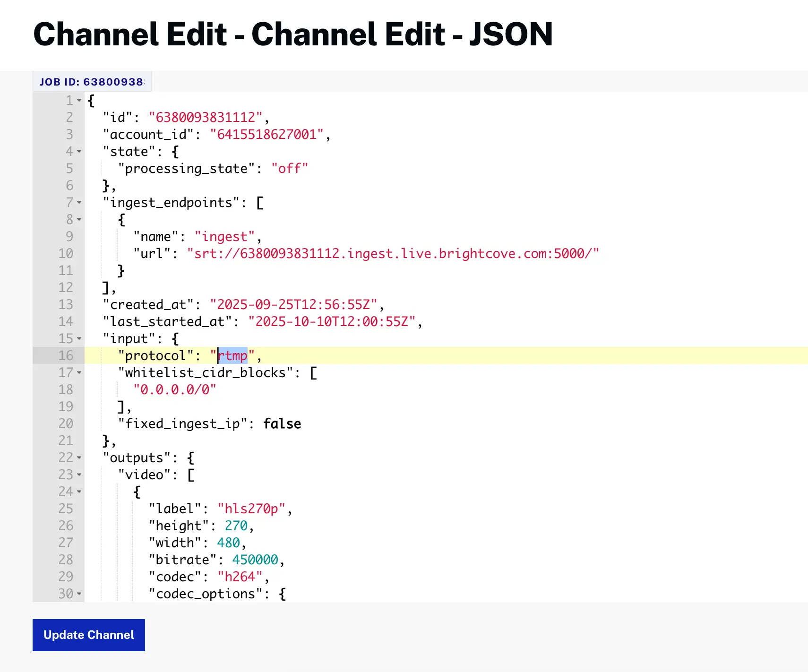The image size is (808, 672).
Task: Click the highlighted rtmp protocol value
Action: point(232,356)
